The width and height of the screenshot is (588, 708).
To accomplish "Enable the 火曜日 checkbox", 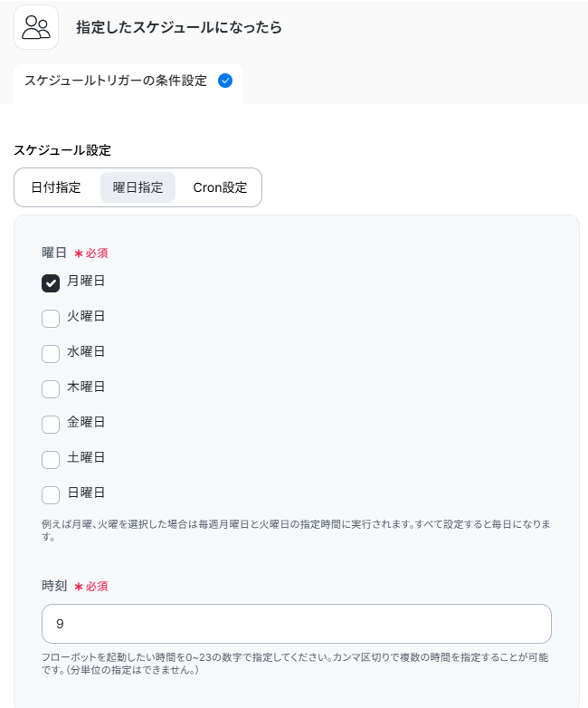I will (51, 319).
